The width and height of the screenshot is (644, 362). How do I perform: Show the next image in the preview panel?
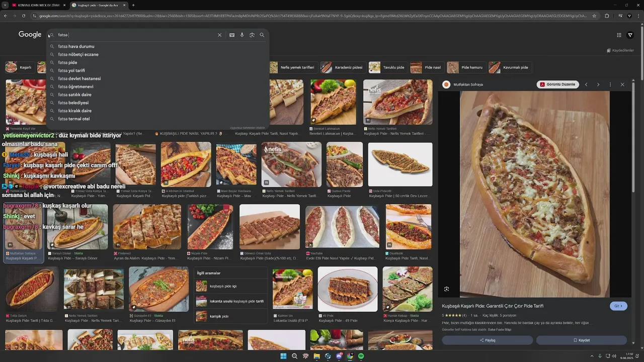coord(598,84)
